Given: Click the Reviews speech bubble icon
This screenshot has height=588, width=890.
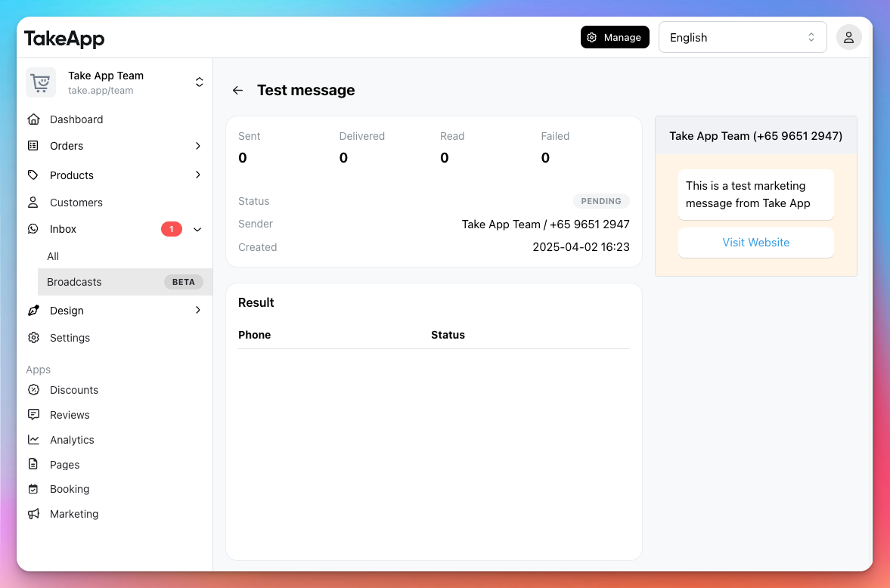Looking at the screenshot, I should tap(33, 414).
